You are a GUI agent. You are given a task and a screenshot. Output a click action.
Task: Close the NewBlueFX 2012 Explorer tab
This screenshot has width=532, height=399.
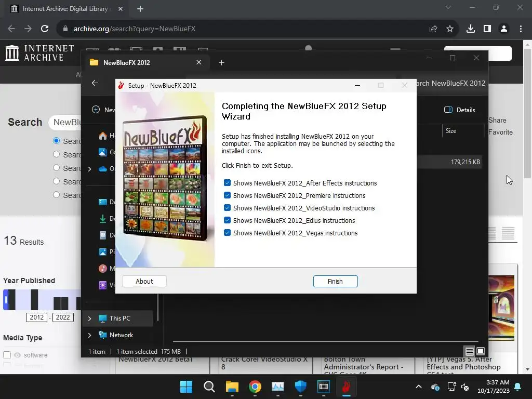[x=199, y=62]
